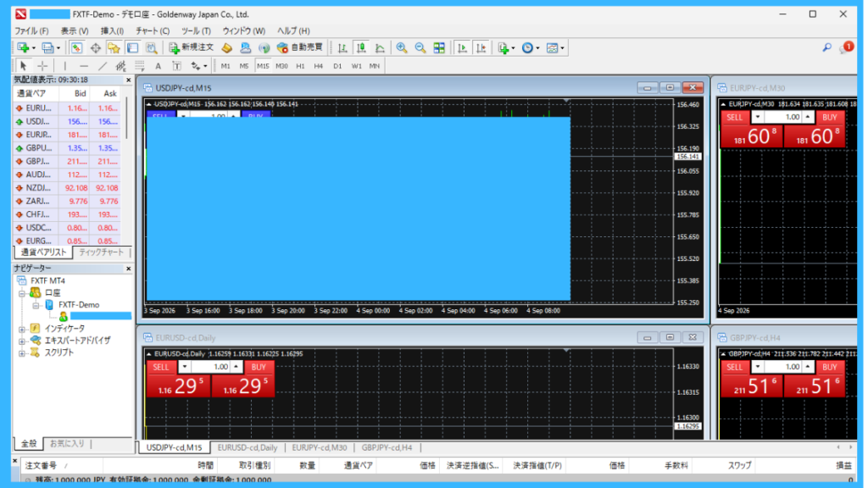Draw a horizontal line tool
This screenshot has width=868, height=488.
pos(84,66)
